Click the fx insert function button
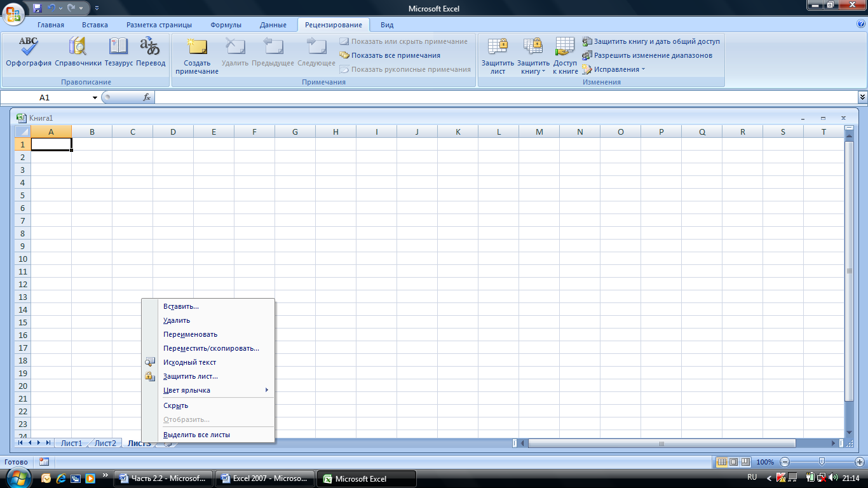The height and width of the screenshot is (488, 868). pos(147,97)
